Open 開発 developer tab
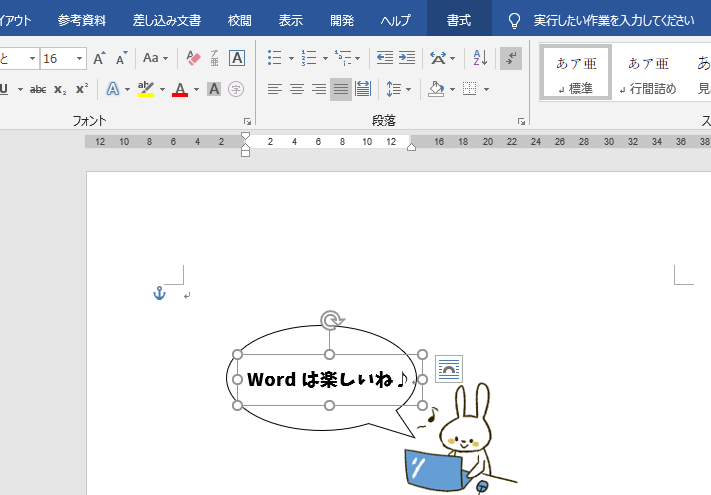Image resolution: width=711 pixels, height=495 pixels. [x=342, y=20]
